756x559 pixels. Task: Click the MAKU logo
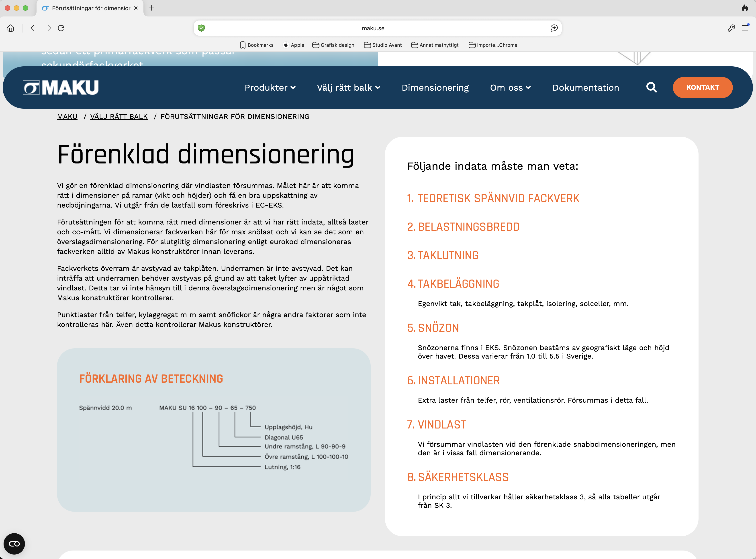[x=61, y=88]
